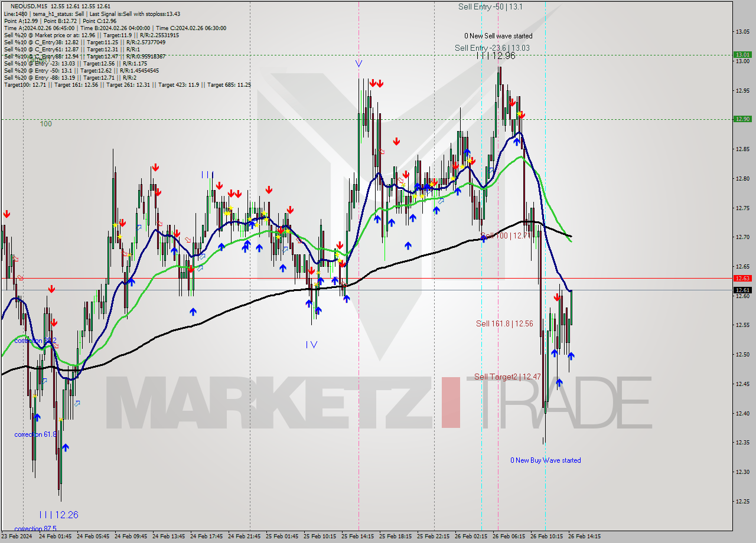Click the '24 Feb 13:45' time axis label
Viewport: 756px width, 543px height.
(168, 537)
